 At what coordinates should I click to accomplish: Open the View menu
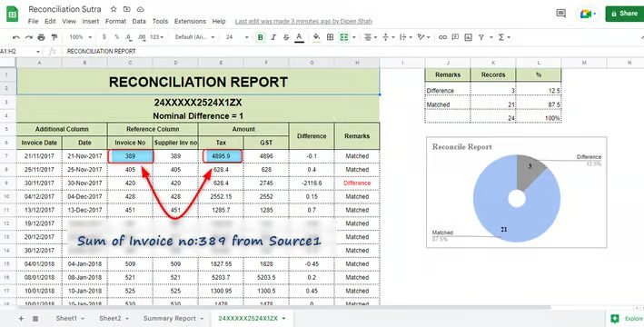click(x=69, y=22)
